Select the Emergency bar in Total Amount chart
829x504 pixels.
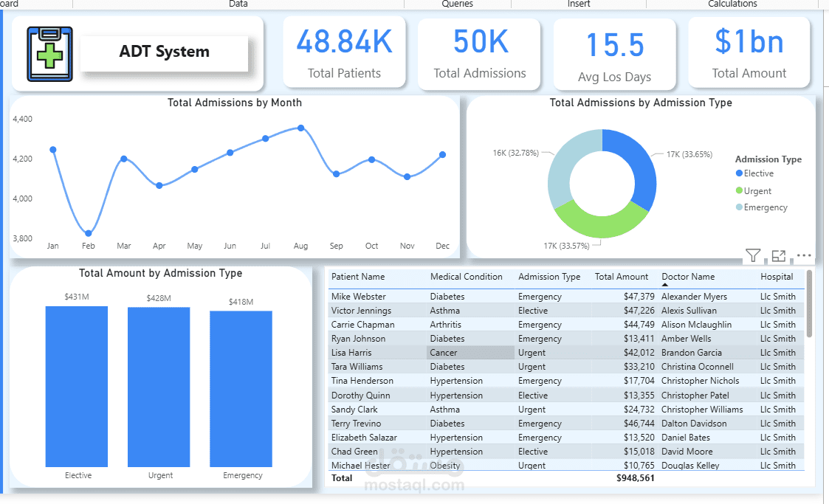(241, 389)
